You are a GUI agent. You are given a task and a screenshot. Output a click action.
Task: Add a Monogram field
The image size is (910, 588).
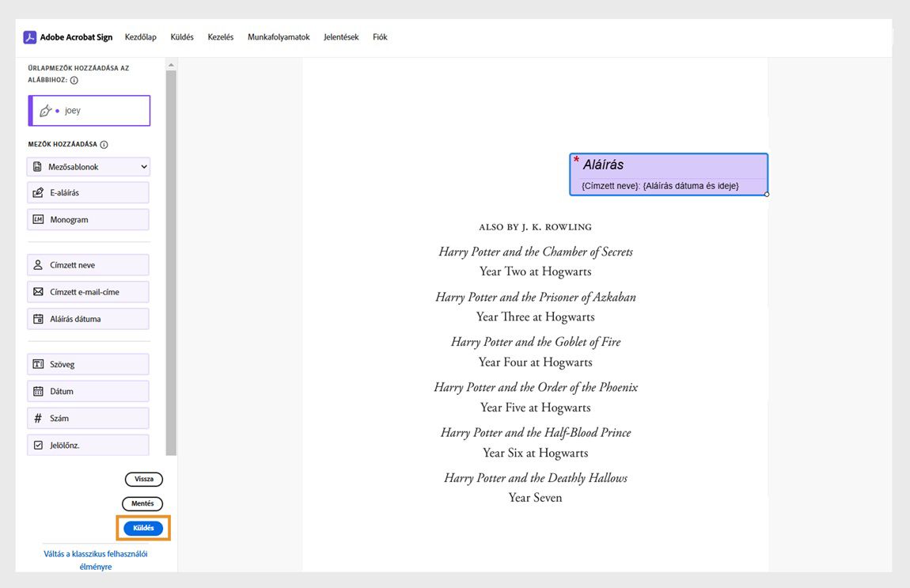pos(88,219)
